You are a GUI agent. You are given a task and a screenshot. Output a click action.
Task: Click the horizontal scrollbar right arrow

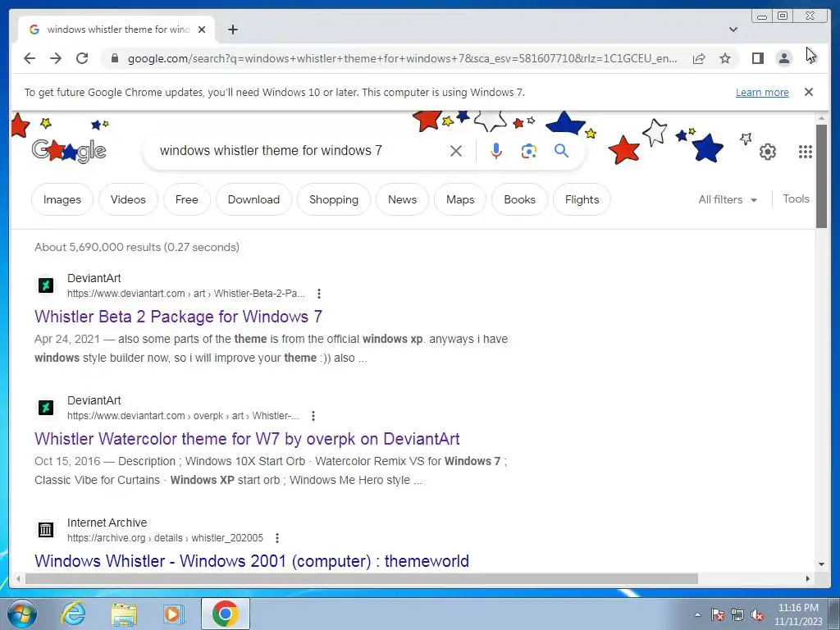808,578
